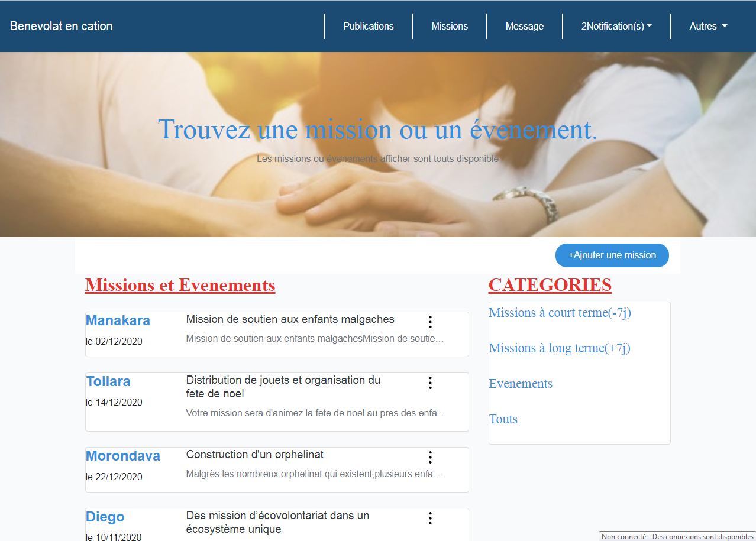
Task: Expand the 2Notification(s) dropdown
Action: [616, 26]
